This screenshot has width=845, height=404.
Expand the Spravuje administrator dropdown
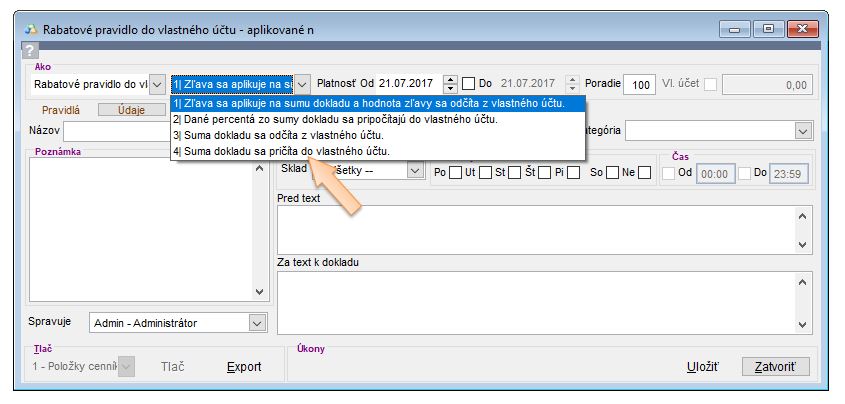click(257, 323)
